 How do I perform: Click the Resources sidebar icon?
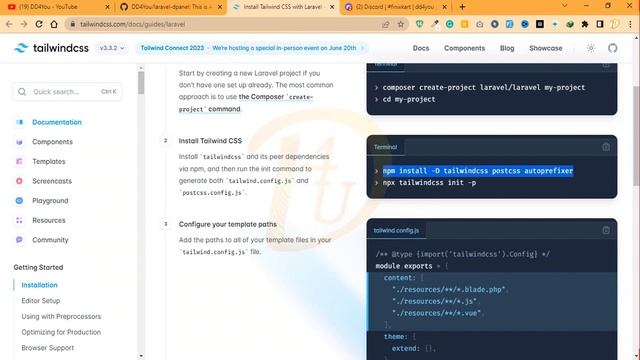pyautogui.click(x=19, y=220)
